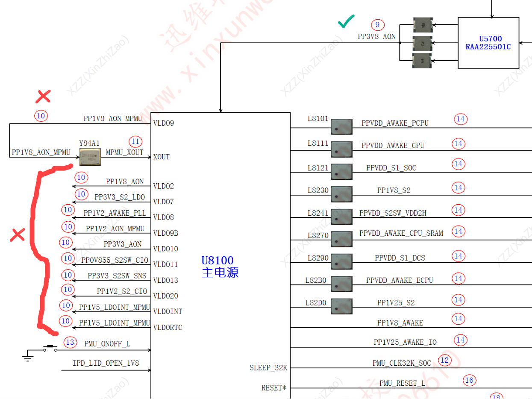
Task: Select the VLDO11 pin label
Action: tap(166, 265)
